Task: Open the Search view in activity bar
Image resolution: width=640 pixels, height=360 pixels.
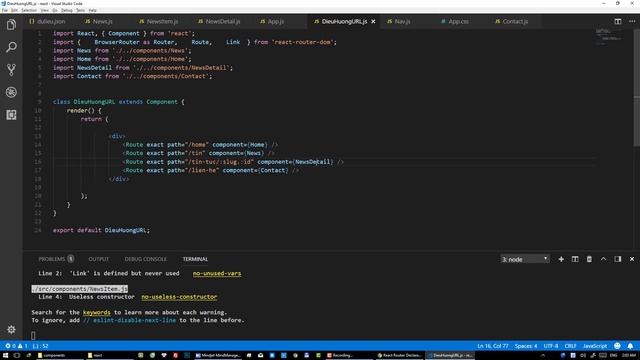Action: 11,47
